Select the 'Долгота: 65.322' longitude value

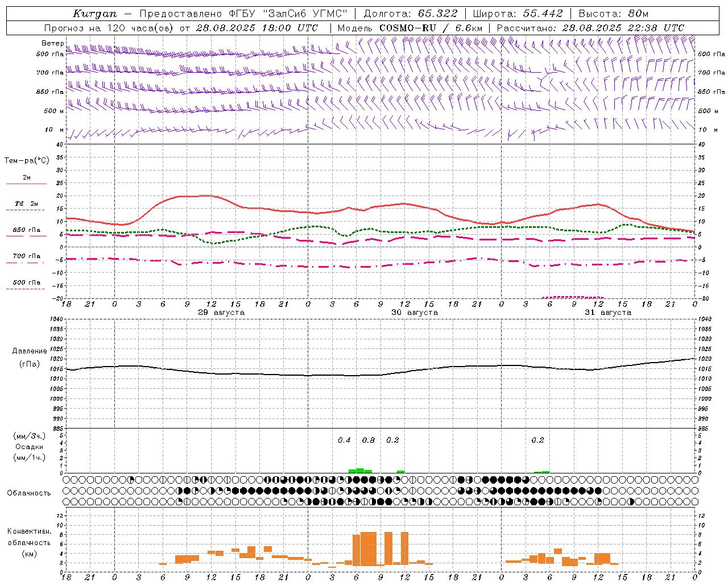(x=411, y=14)
